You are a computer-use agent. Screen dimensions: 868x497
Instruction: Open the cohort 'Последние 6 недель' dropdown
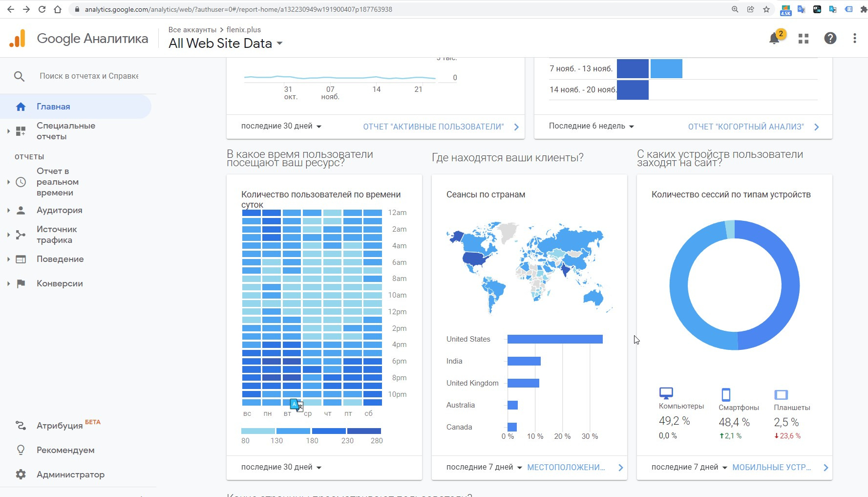591,126
